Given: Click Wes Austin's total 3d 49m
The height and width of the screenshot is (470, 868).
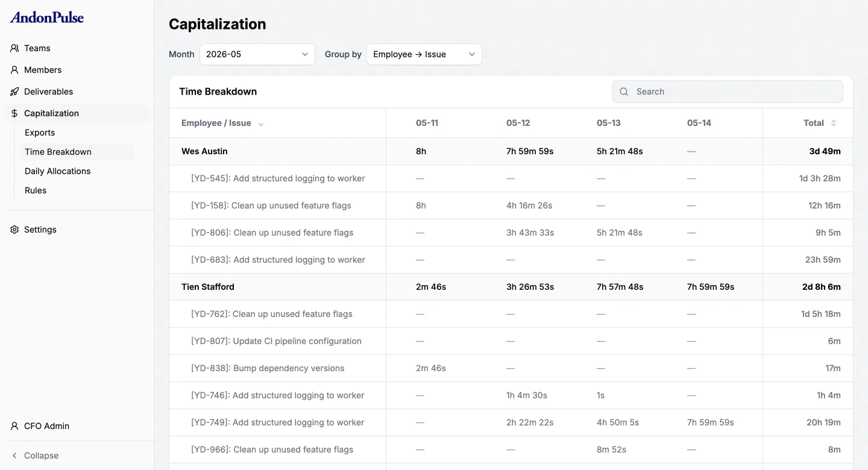Looking at the screenshot, I should [x=825, y=151].
